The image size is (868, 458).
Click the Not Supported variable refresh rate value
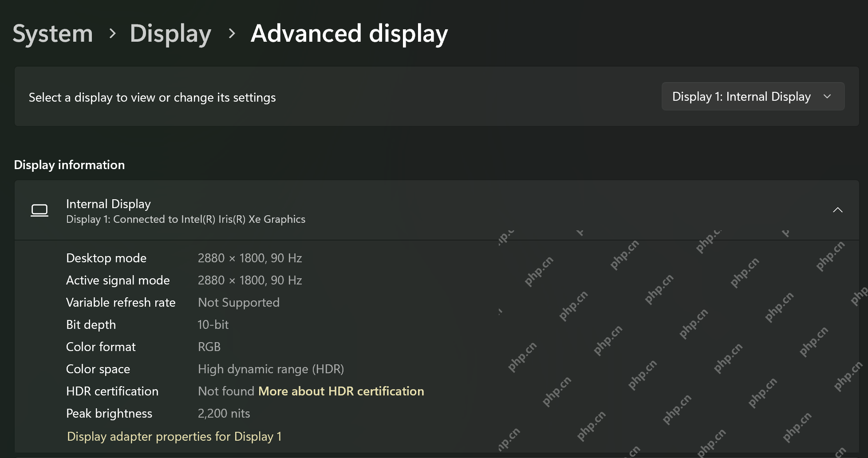tap(239, 302)
